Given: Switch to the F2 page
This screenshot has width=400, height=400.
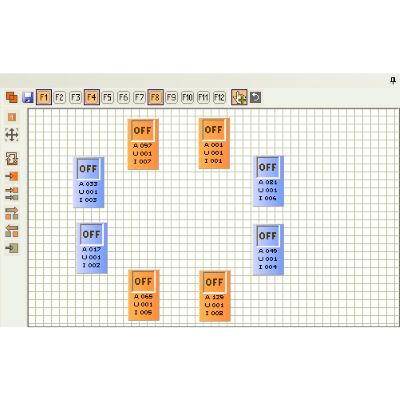Looking at the screenshot, I should [59, 97].
